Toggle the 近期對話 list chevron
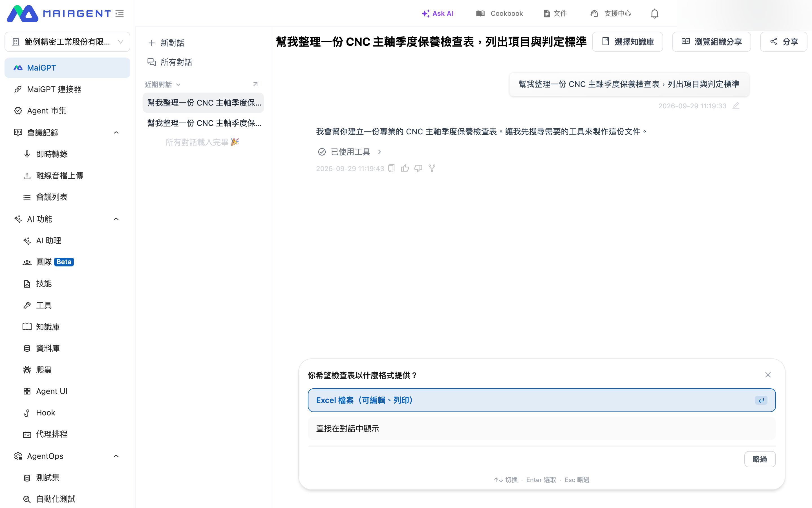This screenshot has width=812, height=508. point(178,85)
